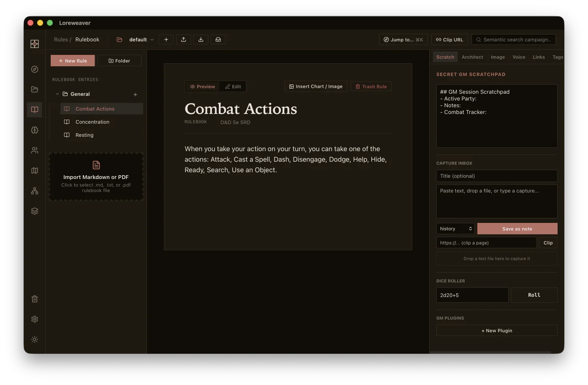Click the Roll dice button
This screenshot has height=385, width=588.
tap(534, 295)
